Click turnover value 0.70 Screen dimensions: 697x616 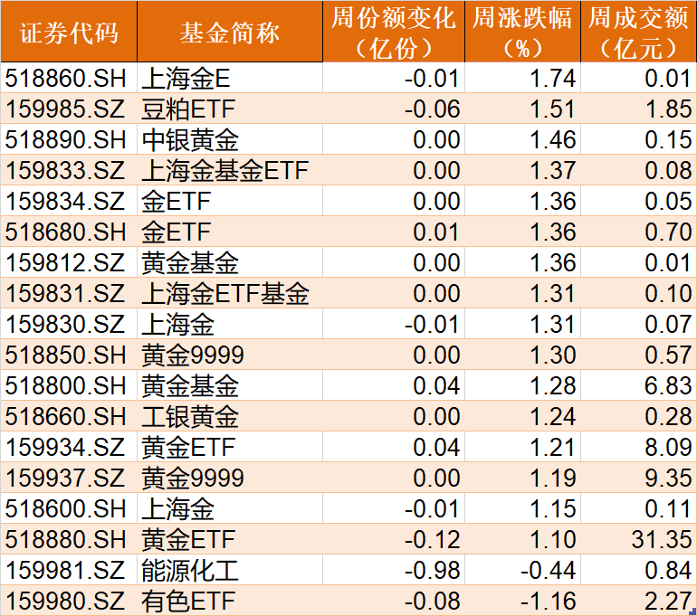[669, 232]
